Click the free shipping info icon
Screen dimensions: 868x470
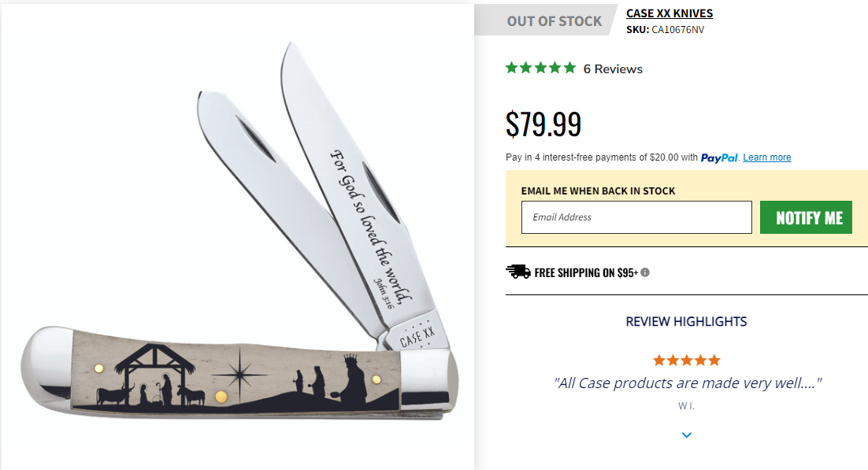[645, 272]
